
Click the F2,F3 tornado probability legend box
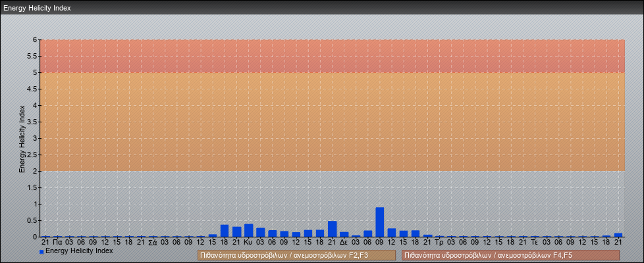tap(296, 255)
